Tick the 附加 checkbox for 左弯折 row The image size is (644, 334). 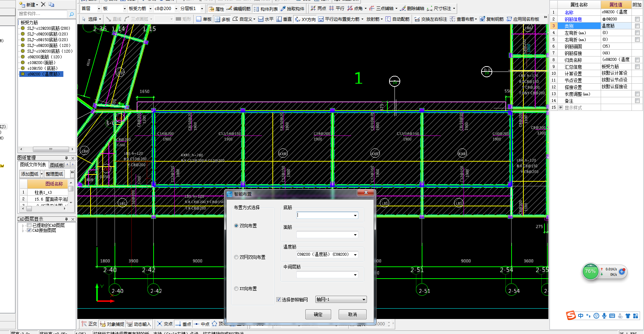(x=637, y=33)
